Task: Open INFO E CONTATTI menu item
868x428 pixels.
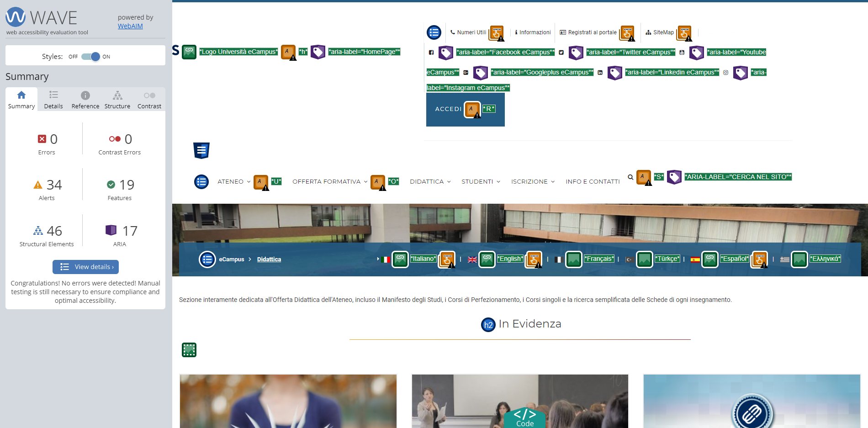Action: point(593,182)
